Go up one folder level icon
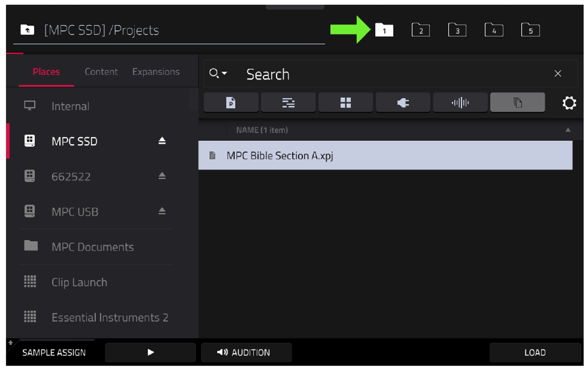This screenshot has height=373, width=588. [x=27, y=30]
